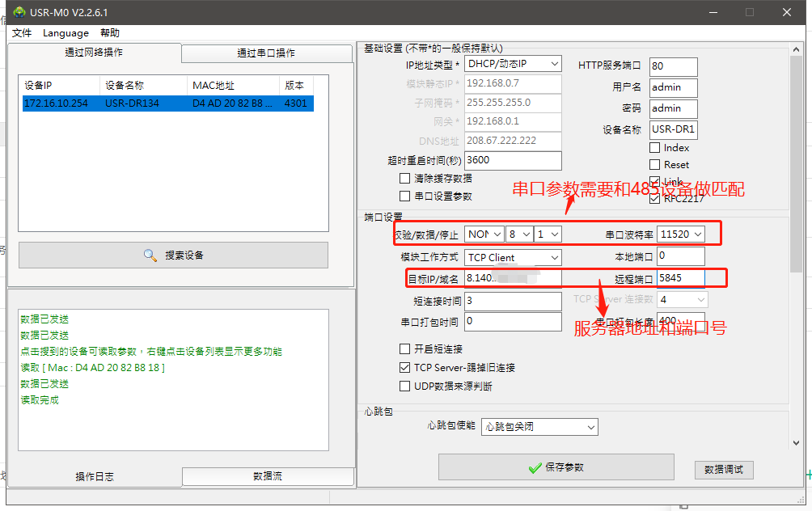Viewport: 812px width, 511px height.
Task: Click the 保存参数 button
Action: 556,467
